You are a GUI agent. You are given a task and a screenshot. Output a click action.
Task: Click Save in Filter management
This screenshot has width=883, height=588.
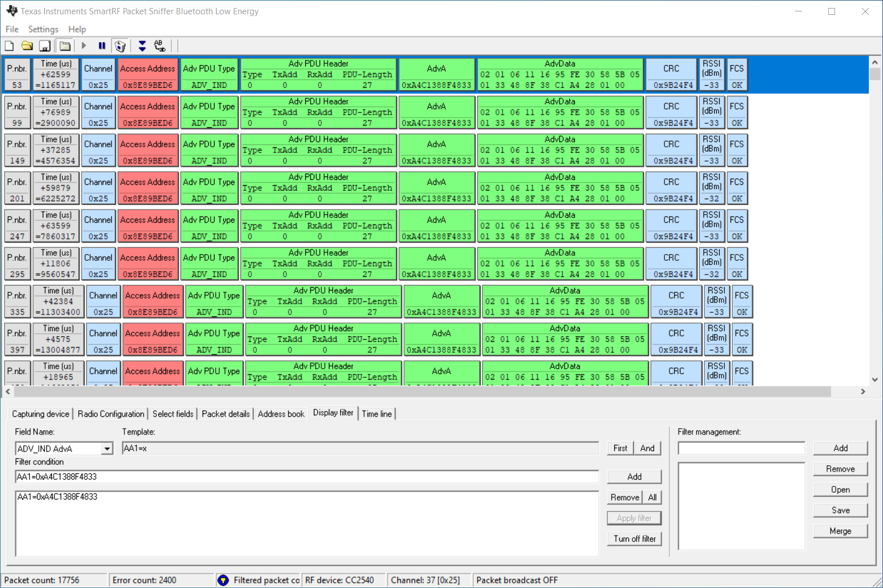(840, 510)
